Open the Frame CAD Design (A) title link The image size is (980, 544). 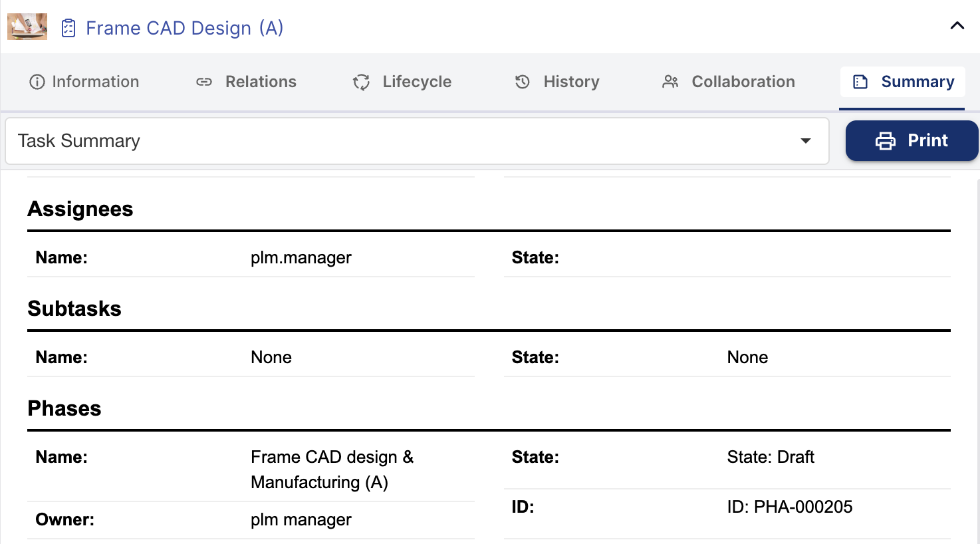coord(184,28)
